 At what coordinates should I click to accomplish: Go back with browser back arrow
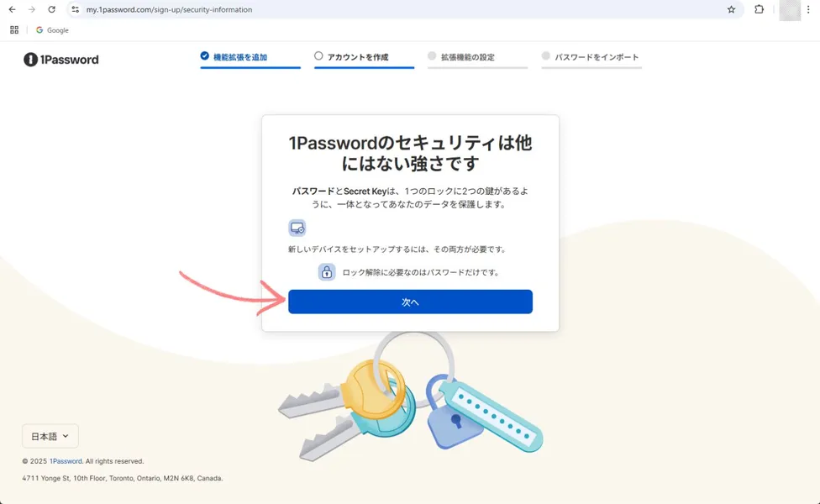coord(12,9)
